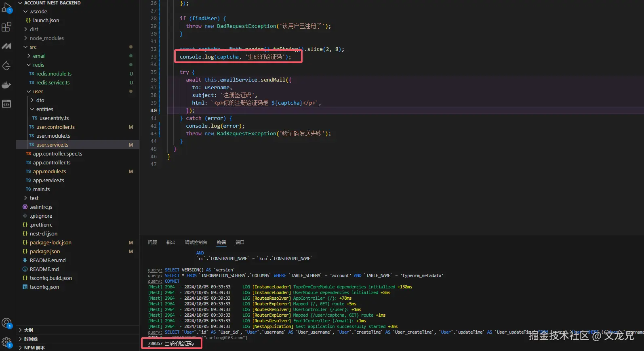Click the TS icon of main.ts
The width and height of the screenshot is (644, 351).
click(28, 189)
